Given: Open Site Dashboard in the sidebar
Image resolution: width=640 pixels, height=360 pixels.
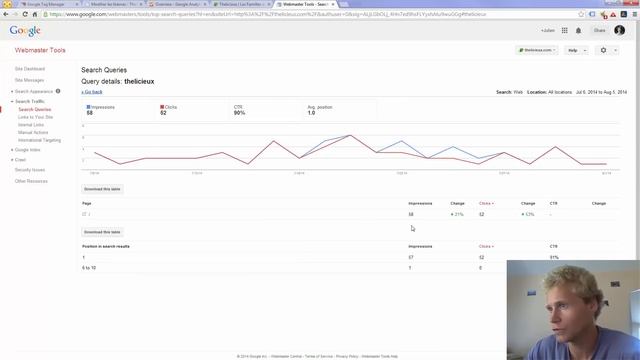Looking at the screenshot, I should tap(30, 69).
